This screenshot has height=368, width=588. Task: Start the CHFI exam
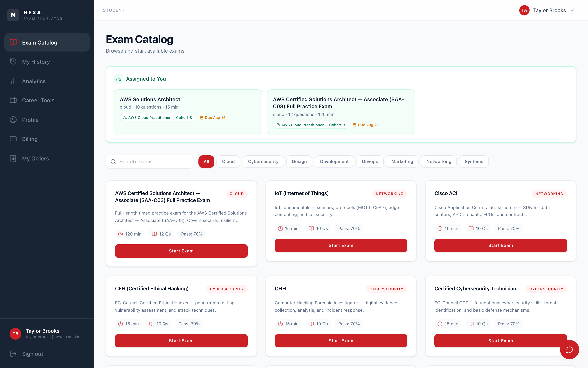click(x=341, y=341)
